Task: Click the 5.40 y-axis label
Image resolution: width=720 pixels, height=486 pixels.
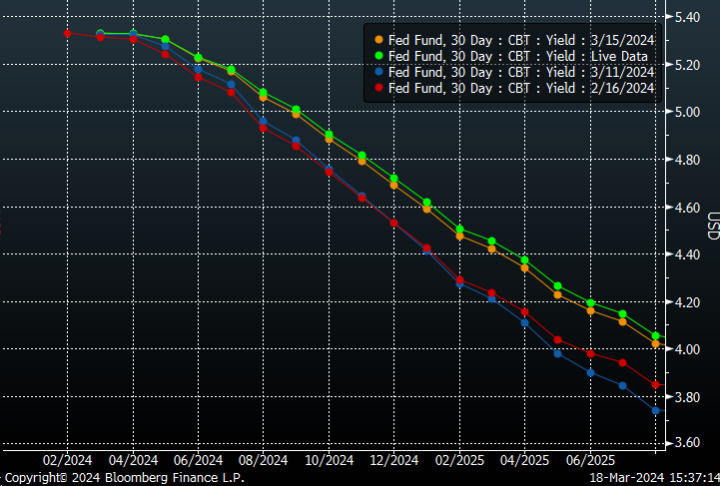Action: tap(687, 17)
